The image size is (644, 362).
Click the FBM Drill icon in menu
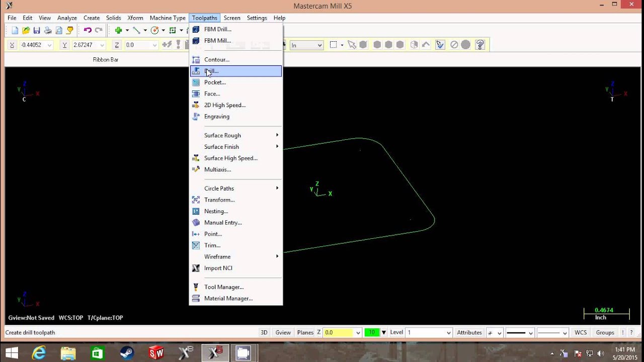click(x=196, y=29)
